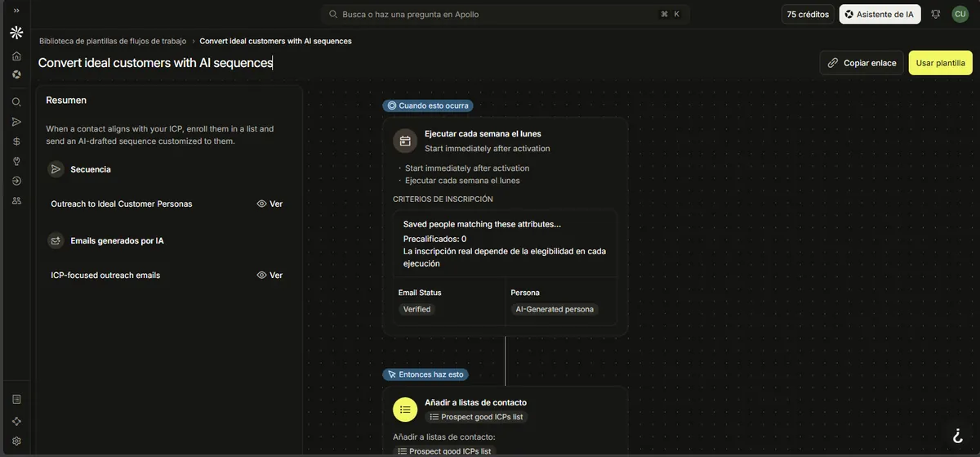Open the arrow-in-circle icon in sidebar
Image resolution: width=980 pixels, height=457 pixels.
16,181
